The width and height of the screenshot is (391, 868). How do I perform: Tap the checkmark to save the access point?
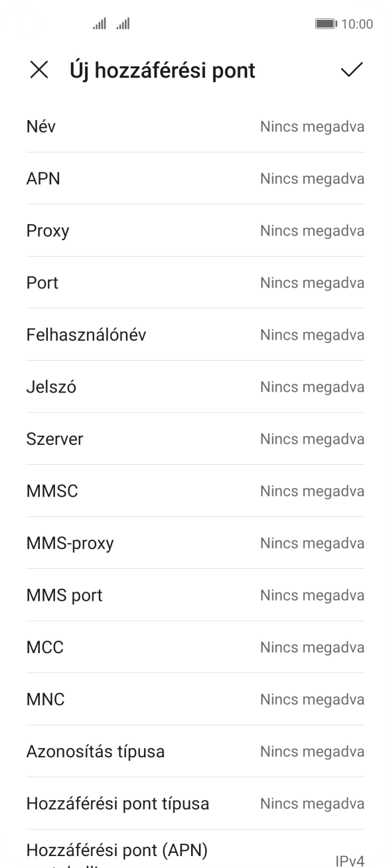(x=352, y=70)
